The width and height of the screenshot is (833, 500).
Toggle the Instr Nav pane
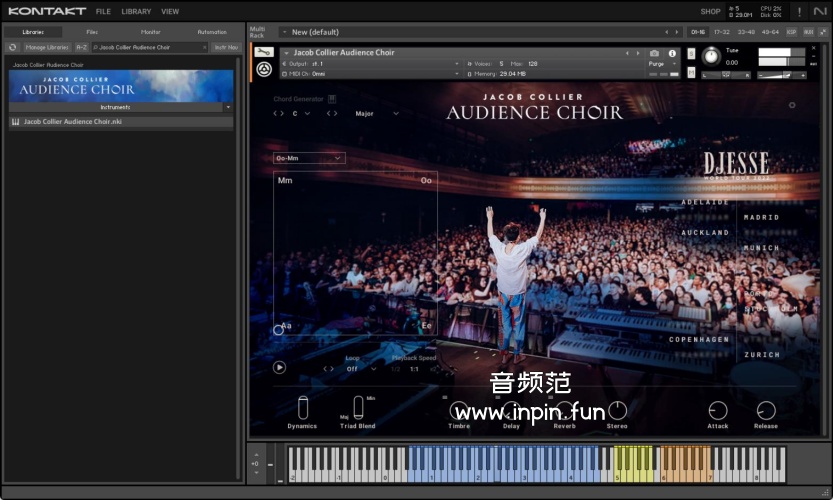(x=226, y=47)
